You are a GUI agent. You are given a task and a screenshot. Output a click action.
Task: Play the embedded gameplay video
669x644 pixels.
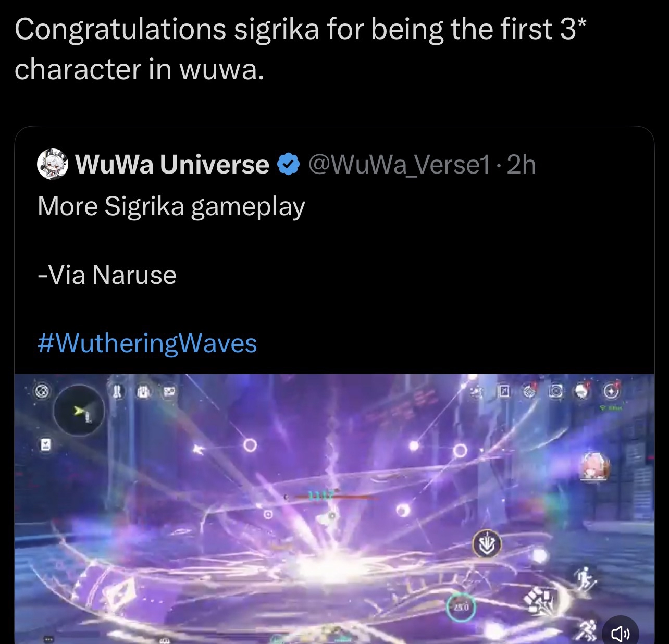[334, 509]
